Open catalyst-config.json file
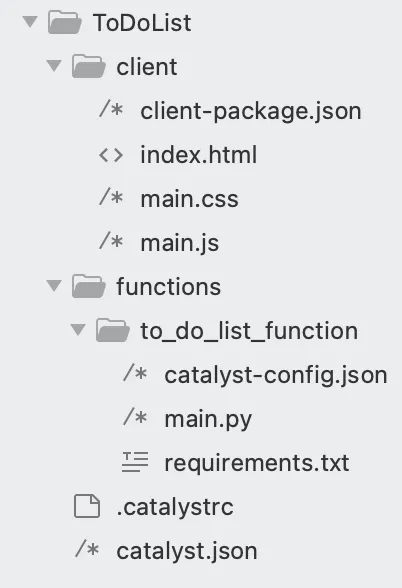This screenshot has height=588, width=402. (x=276, y=376)
